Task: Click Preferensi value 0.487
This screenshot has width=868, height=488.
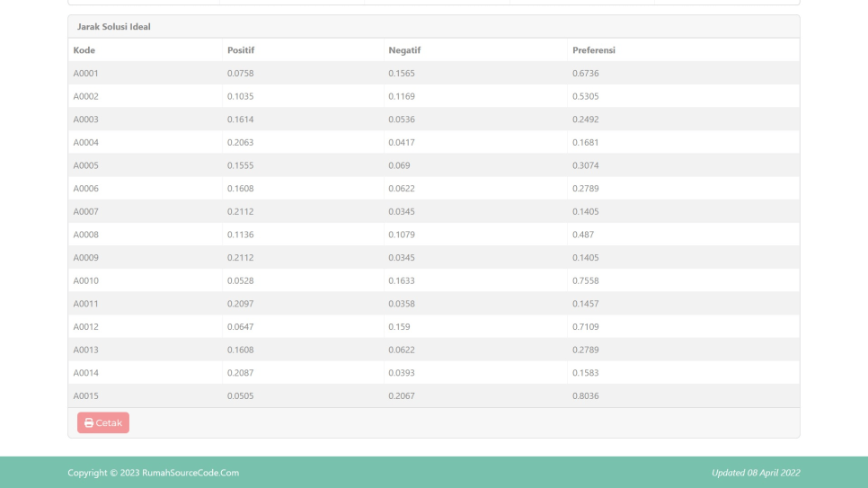Action: point(583,235)
